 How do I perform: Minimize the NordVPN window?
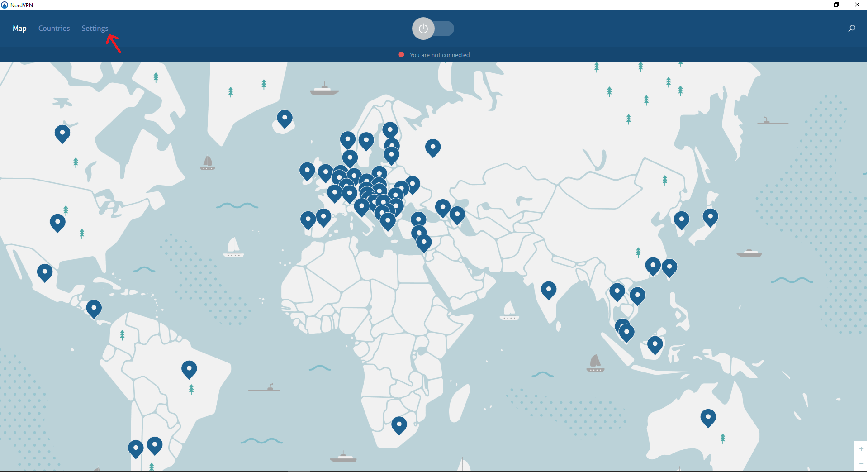816,5
